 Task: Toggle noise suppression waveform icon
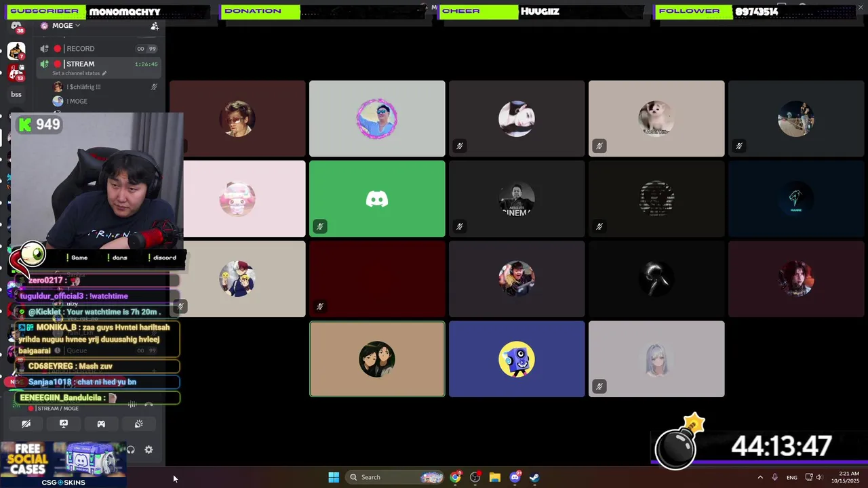[132, 405]
